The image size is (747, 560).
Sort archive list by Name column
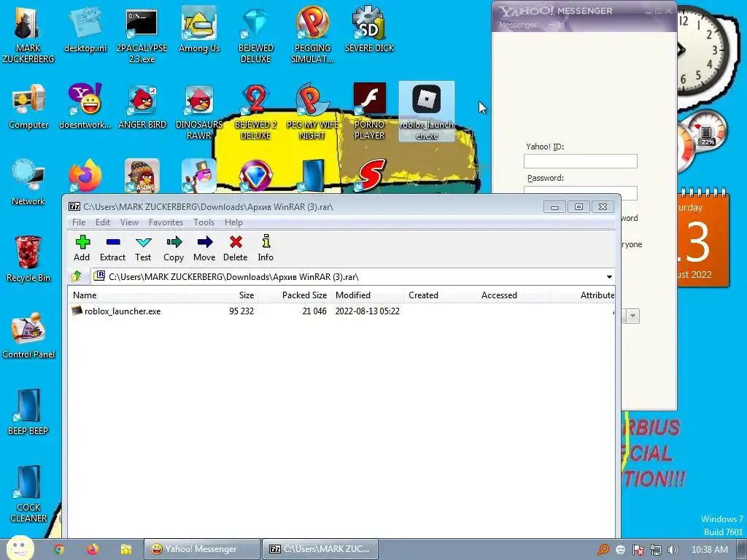(127, 295)
